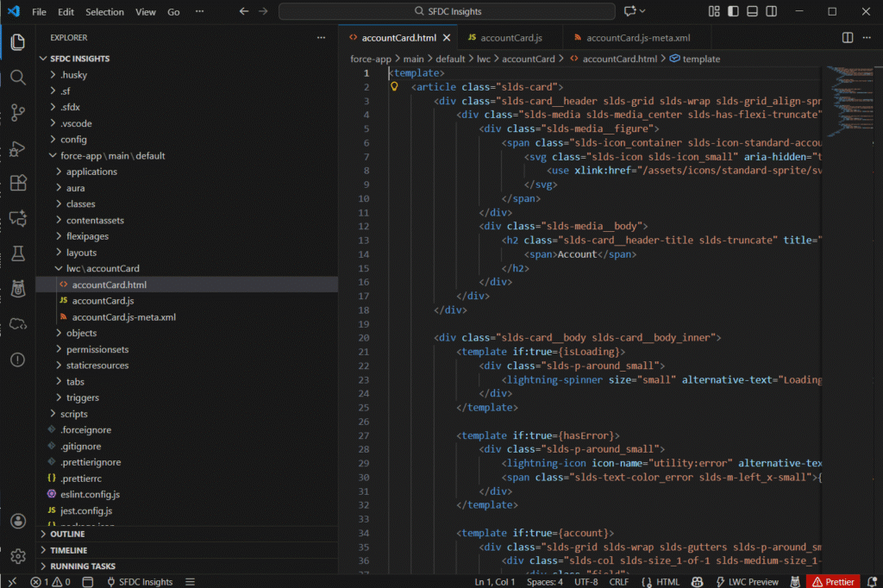Image resolution: width=883 pixels, height=588 pixels.
Task: Open the Source Control view
Action: (x=17, y=113)
